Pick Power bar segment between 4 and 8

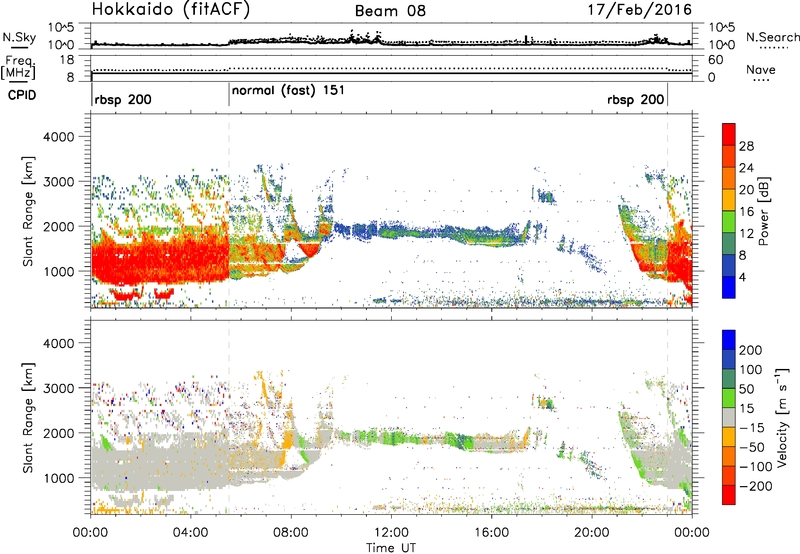pyautogui.click(x=729, y=266)
